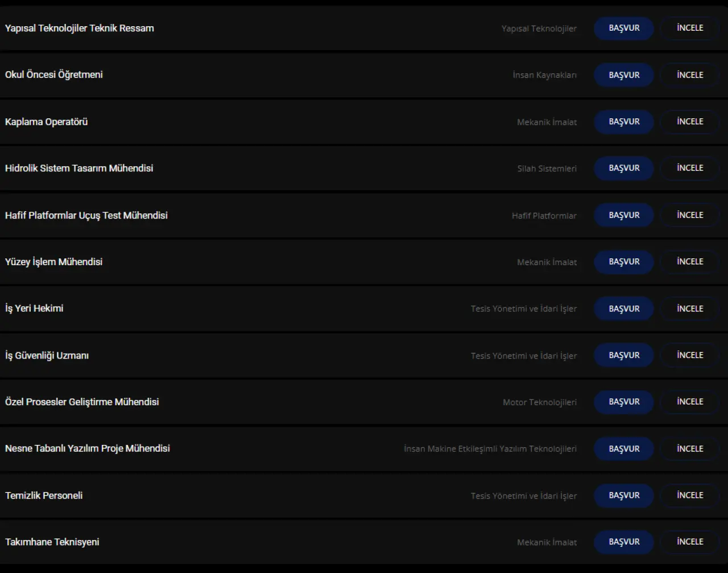
Task: Click BAŞVUR for İş Yeri Hekimi
Action: (624, 308)
